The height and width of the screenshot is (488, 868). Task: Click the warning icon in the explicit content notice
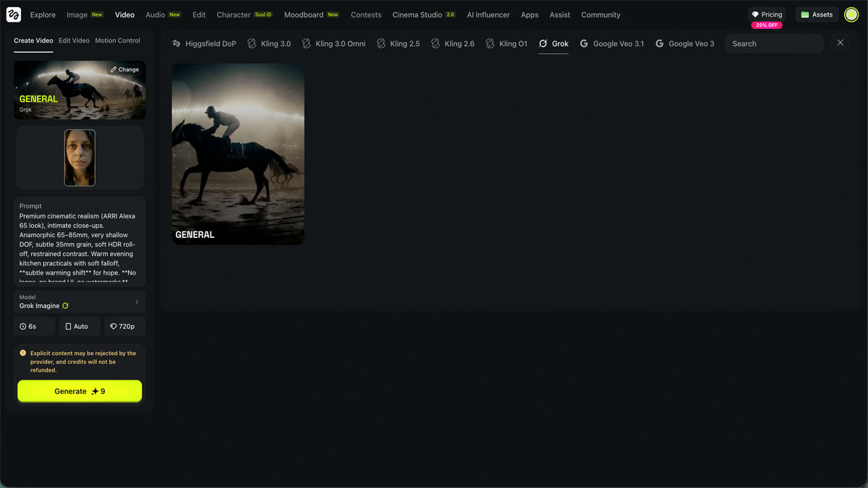tap(24, 353)
